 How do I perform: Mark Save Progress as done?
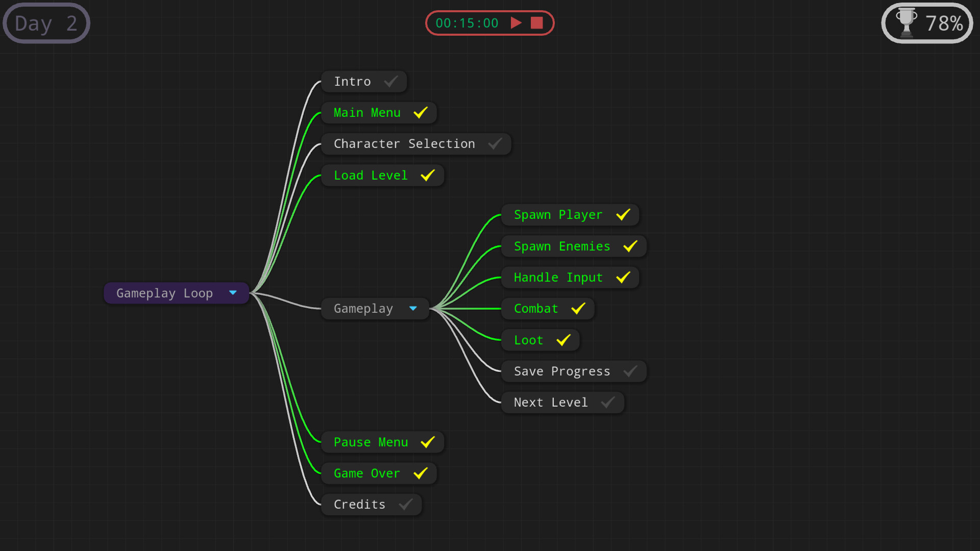(630, 371)
